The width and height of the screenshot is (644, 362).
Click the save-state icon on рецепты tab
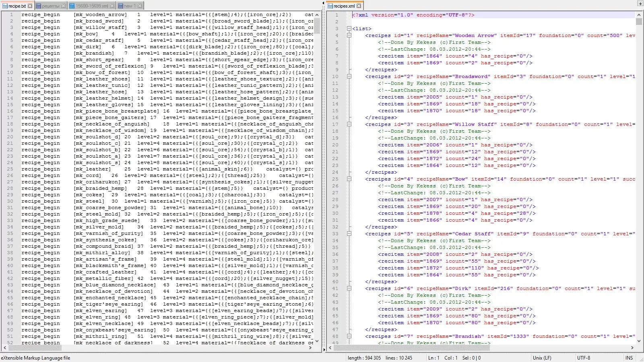pos(39,6)
